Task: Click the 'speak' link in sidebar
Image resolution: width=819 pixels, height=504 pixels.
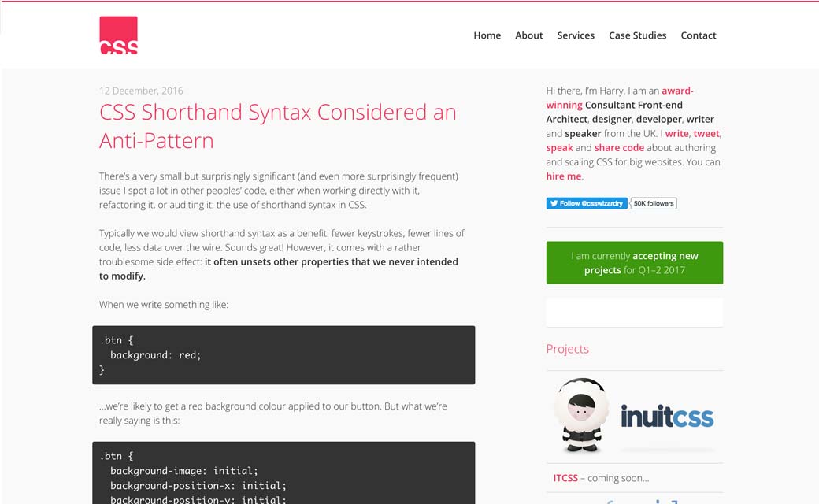Action: click(559, 148)
